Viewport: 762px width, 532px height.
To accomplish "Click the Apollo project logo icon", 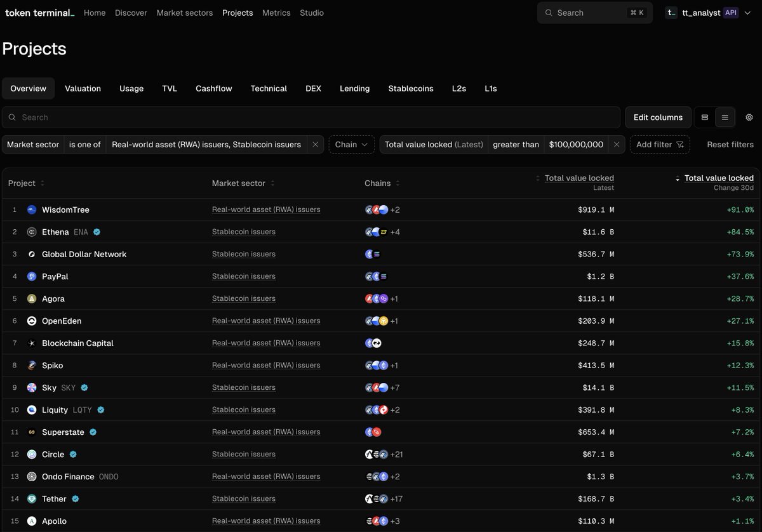I will (x=32, y=521).
